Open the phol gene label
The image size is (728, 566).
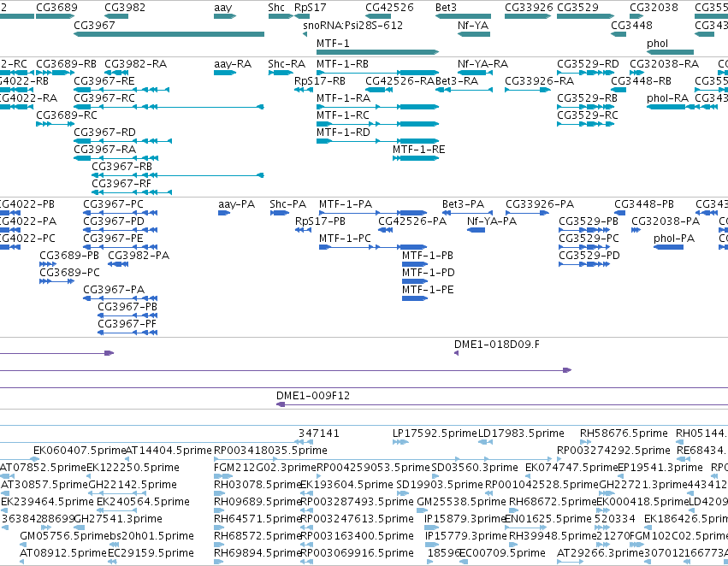[x=658, y=44]
